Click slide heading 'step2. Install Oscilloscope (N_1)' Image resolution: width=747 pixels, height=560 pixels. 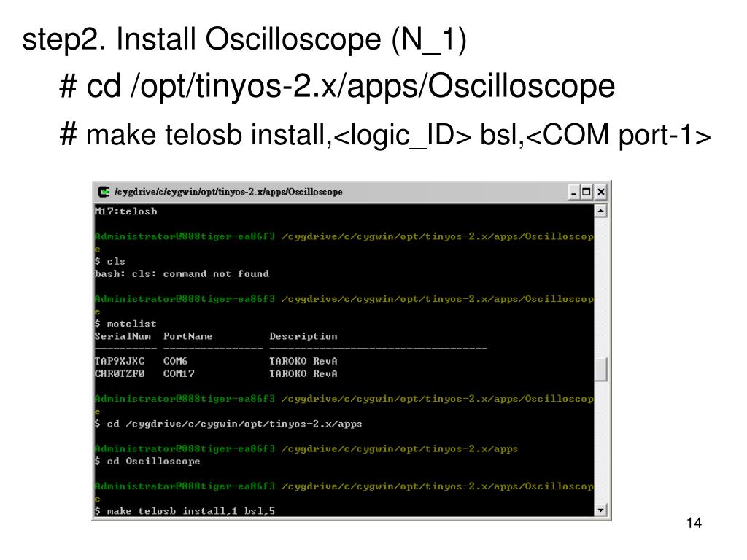pos(244,39)
